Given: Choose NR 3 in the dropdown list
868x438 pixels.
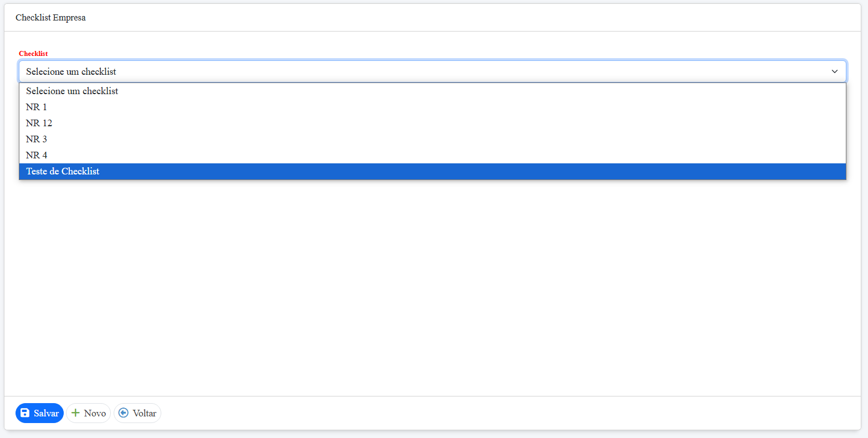Looking at the screenshot, I should point(37,139).
